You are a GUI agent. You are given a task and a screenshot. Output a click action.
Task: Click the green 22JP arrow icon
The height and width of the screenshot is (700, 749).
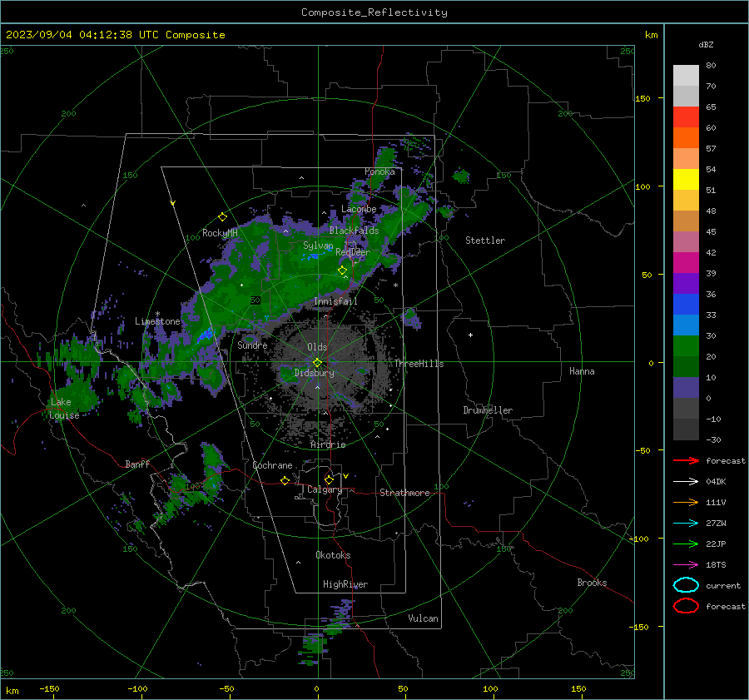(686, 544)
